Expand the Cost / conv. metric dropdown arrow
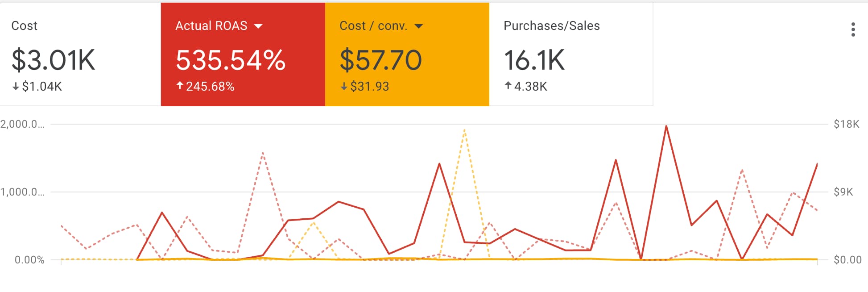Screen dimensions: 868x292 point(418,26)
